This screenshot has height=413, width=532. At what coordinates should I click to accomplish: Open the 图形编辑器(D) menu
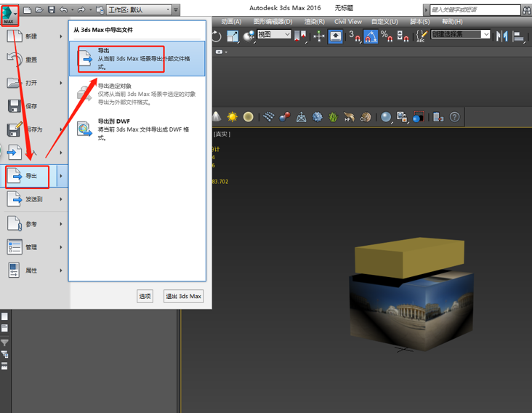273,22
